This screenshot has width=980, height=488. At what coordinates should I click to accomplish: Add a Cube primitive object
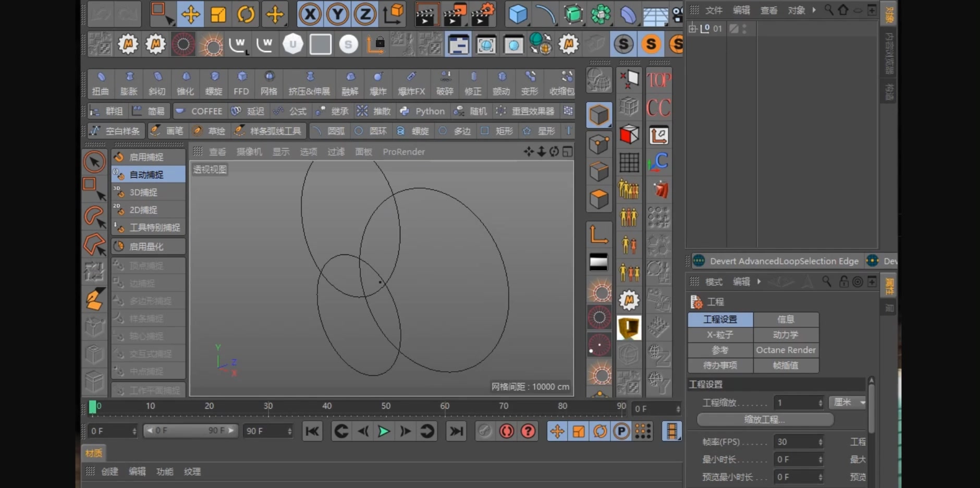[x=518, y=14]
